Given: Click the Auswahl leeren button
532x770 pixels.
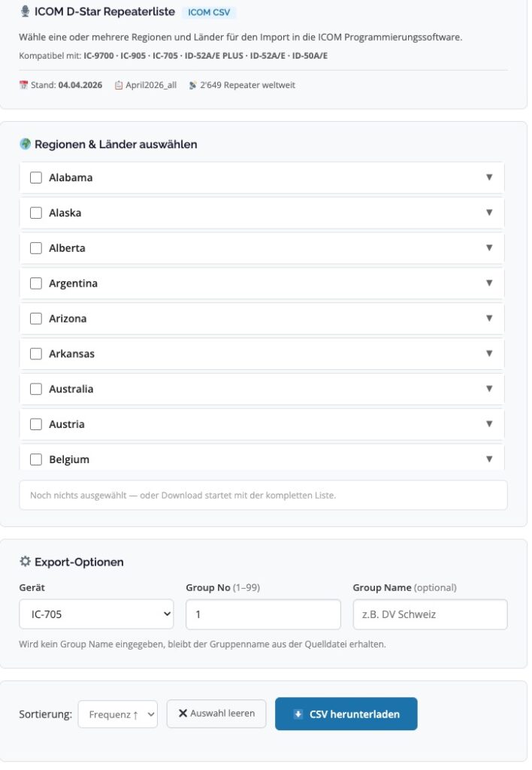Looking at the screenshot, I should 216,714.
